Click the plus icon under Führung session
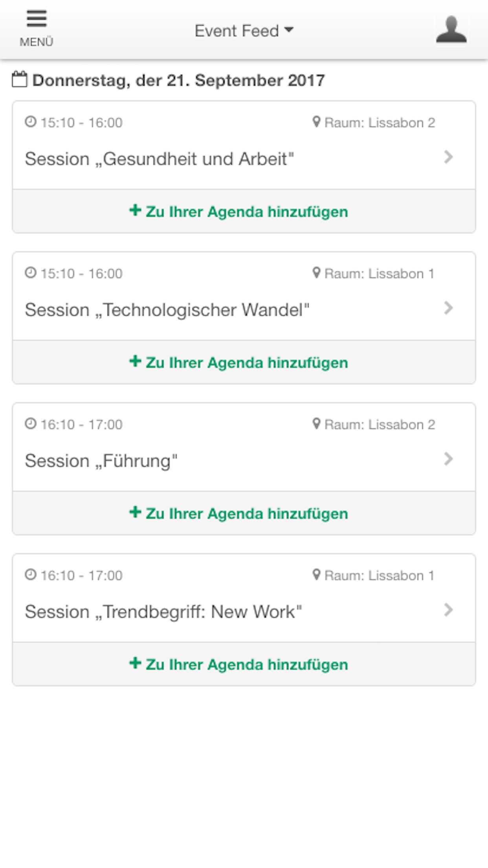The image size is (488, 868). pos(135,512)
